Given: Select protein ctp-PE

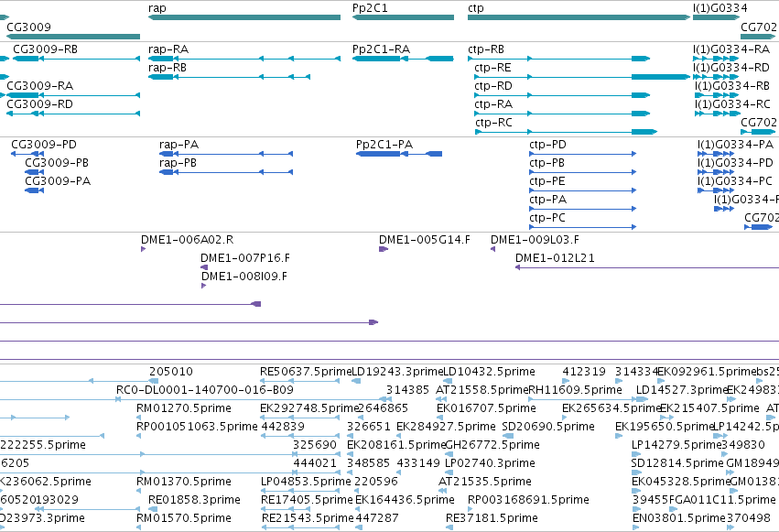Looking at the screenshot, I should [x=583, y=190].
